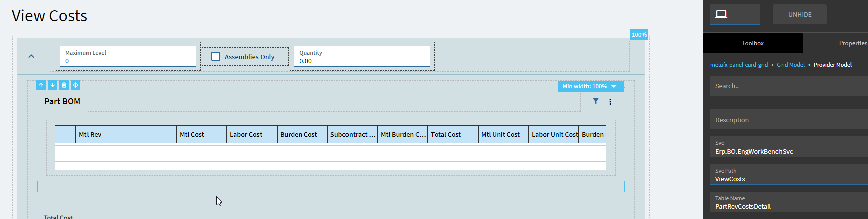Click the Table Name property field

pos(789,202)
